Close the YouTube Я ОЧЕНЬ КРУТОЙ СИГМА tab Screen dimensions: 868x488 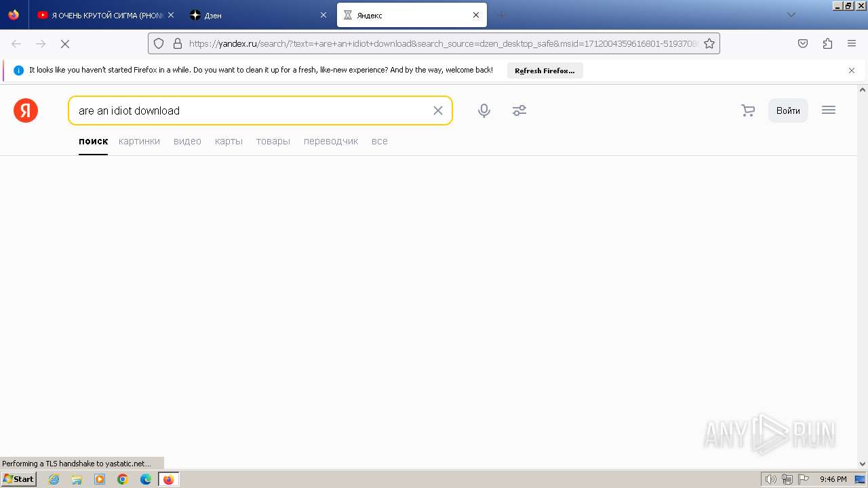[x=170, y=15]
